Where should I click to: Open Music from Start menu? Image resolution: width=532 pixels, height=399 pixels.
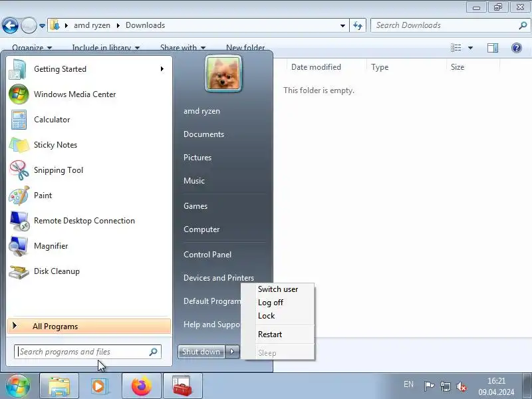(194, 181)
